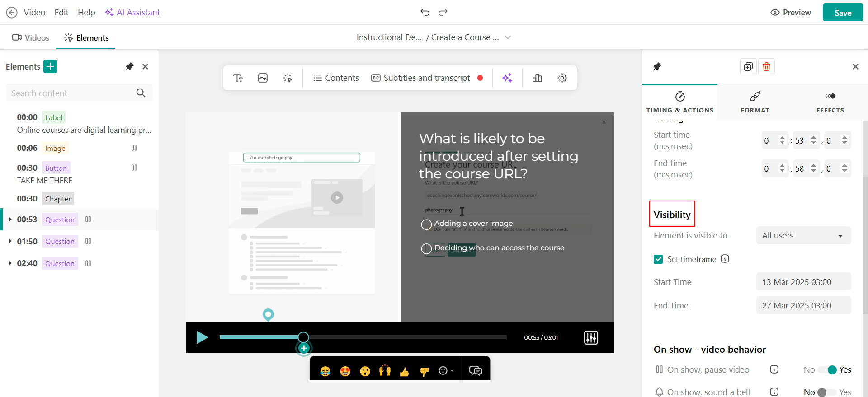Click pause indicator on 02:40 Question row
The width and height of the screenshot is (868, 397).
point(88,264)
